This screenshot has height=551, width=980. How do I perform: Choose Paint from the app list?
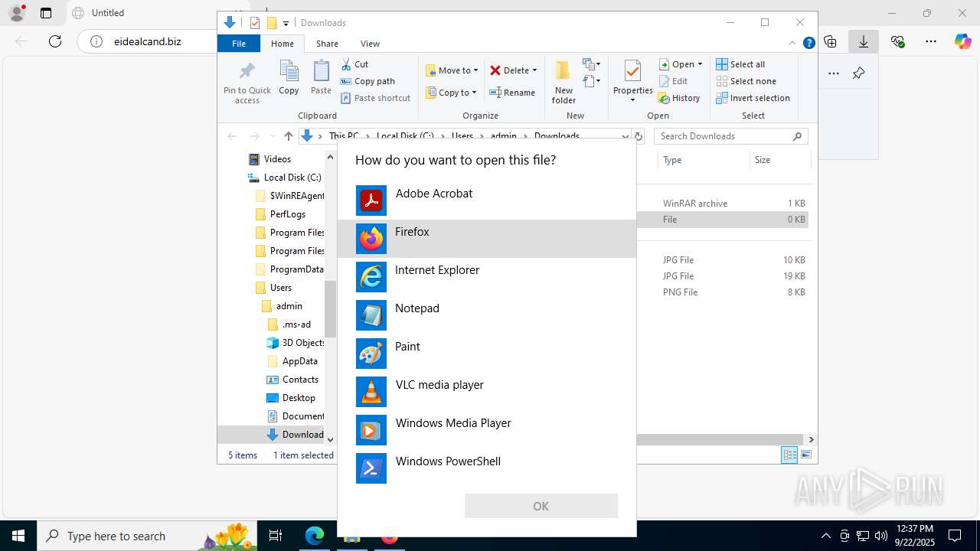(486, 354)
